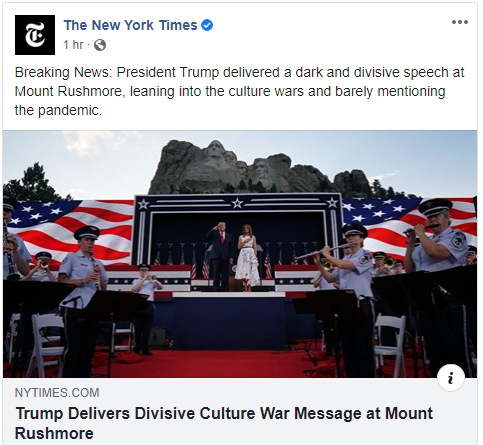Open The New York Times page name
The height and width of the screenshot is (445, 483).
click(x=130, y=25)
